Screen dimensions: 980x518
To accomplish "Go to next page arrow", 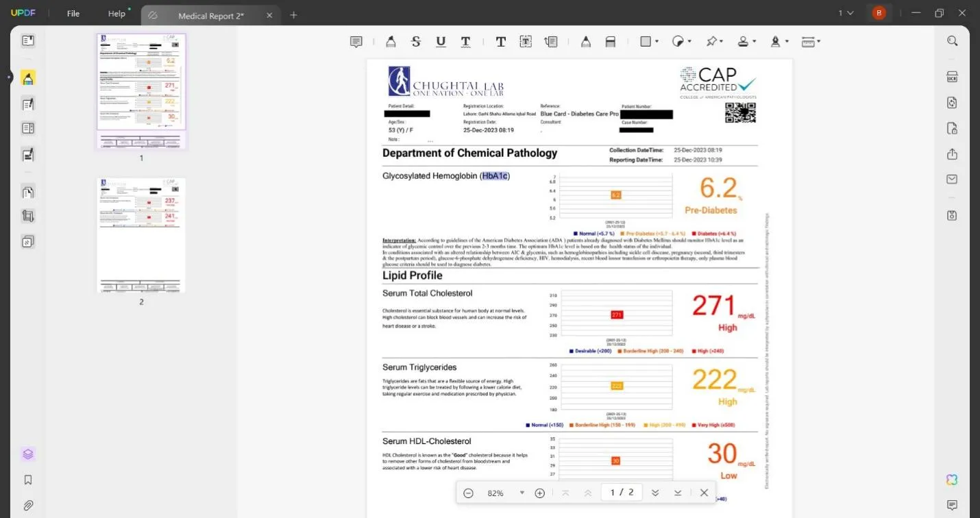I will 655,493.
